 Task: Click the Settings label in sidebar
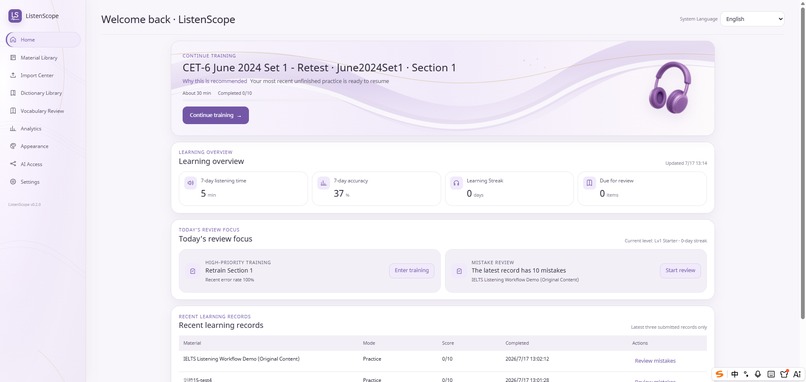[30, 181]
